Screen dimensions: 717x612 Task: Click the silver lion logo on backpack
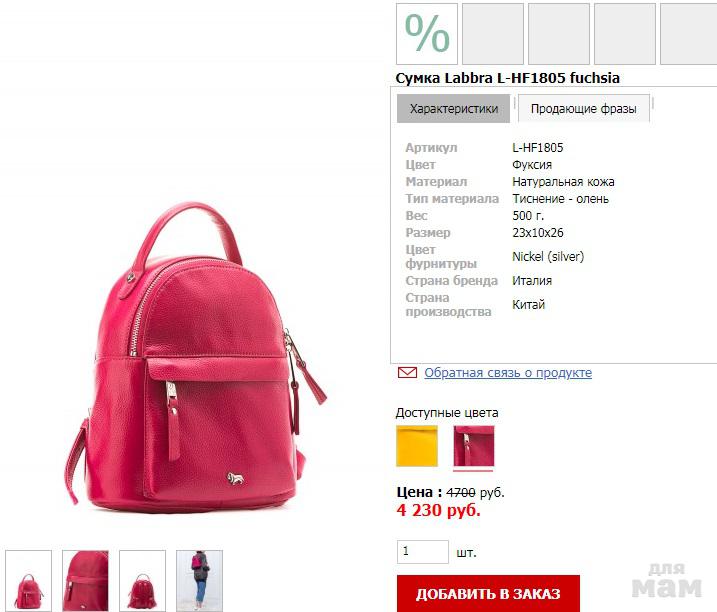coord(235,479)
